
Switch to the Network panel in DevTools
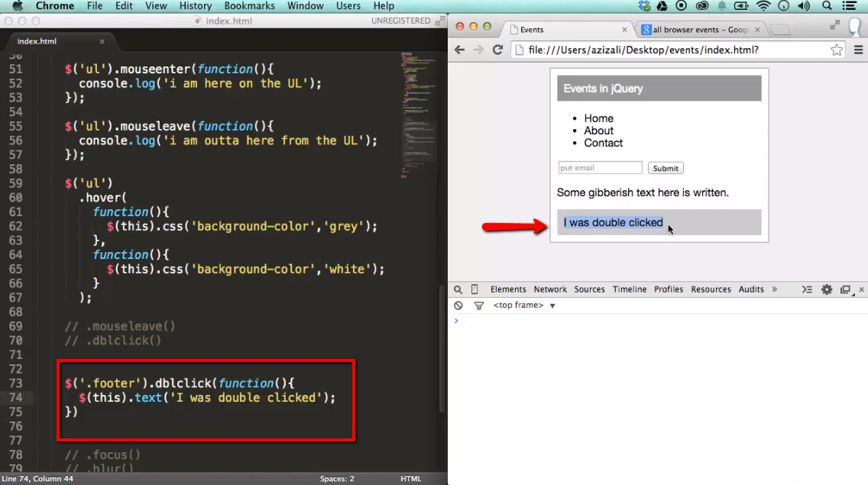549,289
